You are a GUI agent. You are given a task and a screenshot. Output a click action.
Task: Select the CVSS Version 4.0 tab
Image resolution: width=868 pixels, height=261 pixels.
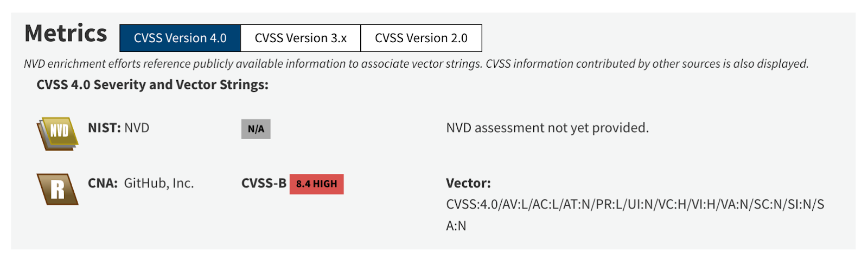(180, 38)
